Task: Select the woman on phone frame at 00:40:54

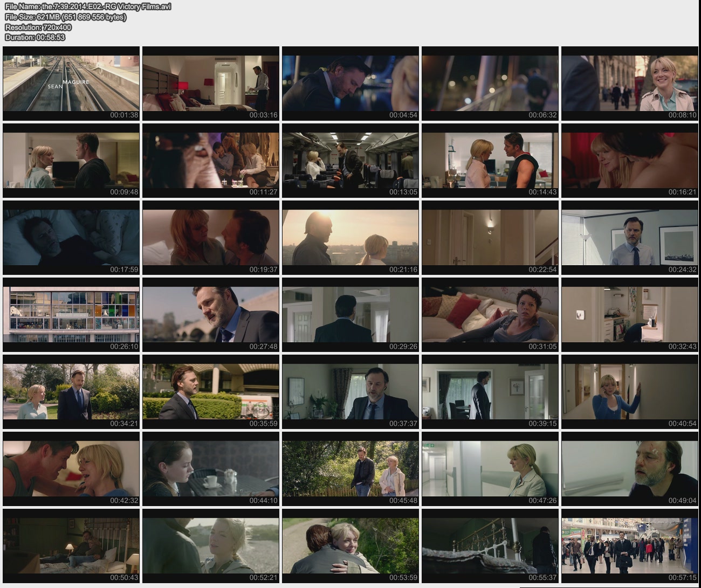Action: pos(629,391)
